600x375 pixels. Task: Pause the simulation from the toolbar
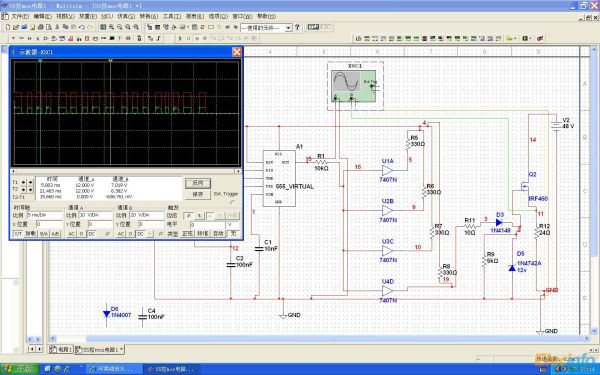[188, 38]
